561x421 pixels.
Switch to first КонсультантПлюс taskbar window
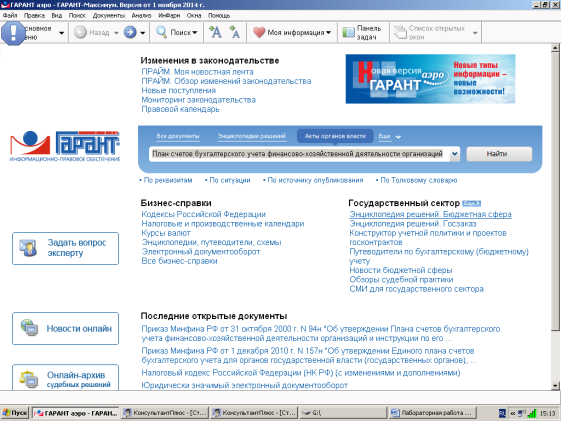pyautogui.click(x=165, y=413)
